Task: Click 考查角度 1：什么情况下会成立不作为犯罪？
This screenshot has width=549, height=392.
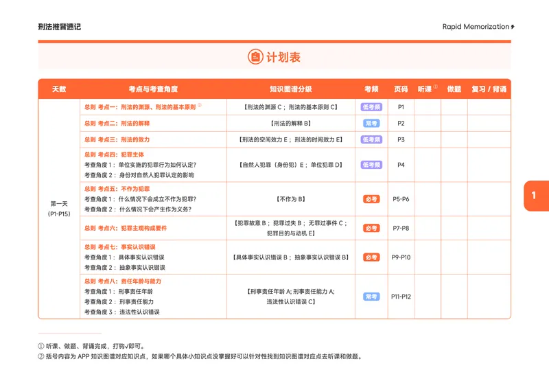Action: click(x=140, y=199)
